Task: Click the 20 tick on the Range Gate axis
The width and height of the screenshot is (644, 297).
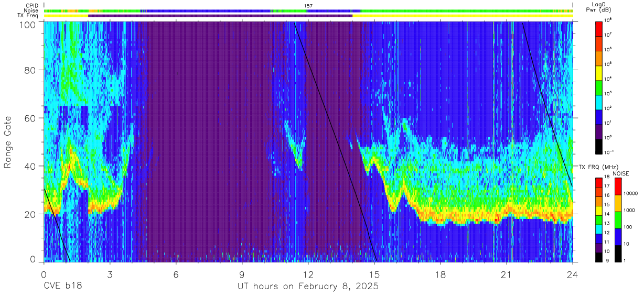Action: [30, 214]
